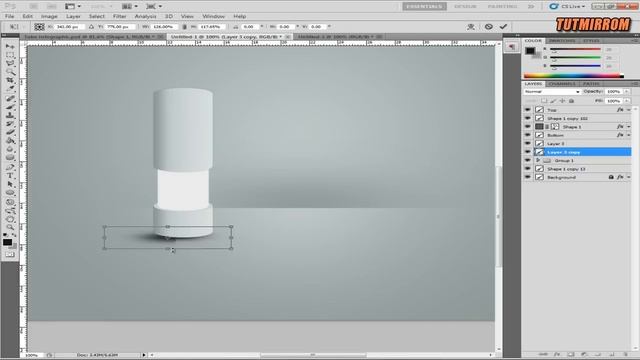
Task: Open the Filter menu
Action: tap(120, 16)
